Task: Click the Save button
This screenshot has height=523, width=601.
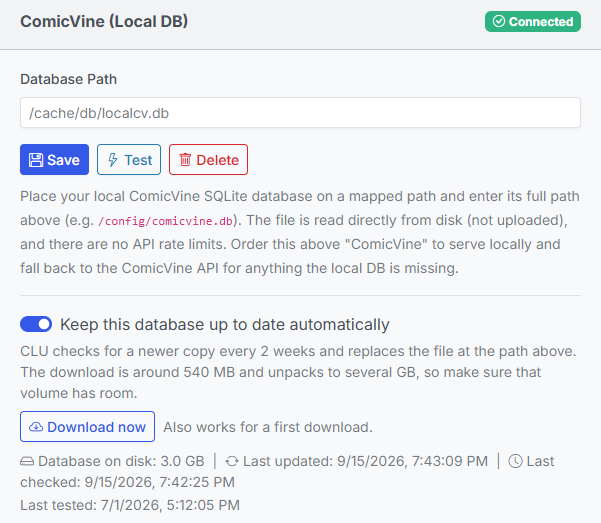Action: [x=54, y=160]
